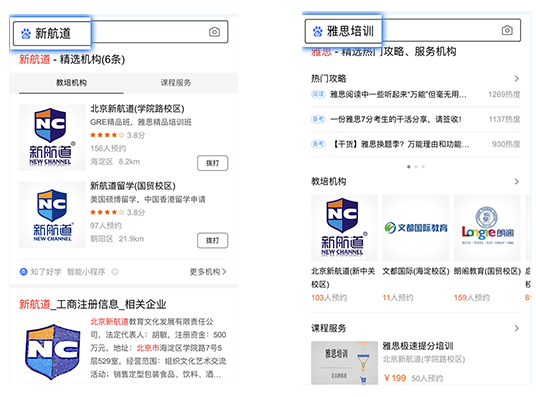Screen dimensions: 536x397
Task: Expand the 课程服务 section arrow
Action: [x=517, y=328]
